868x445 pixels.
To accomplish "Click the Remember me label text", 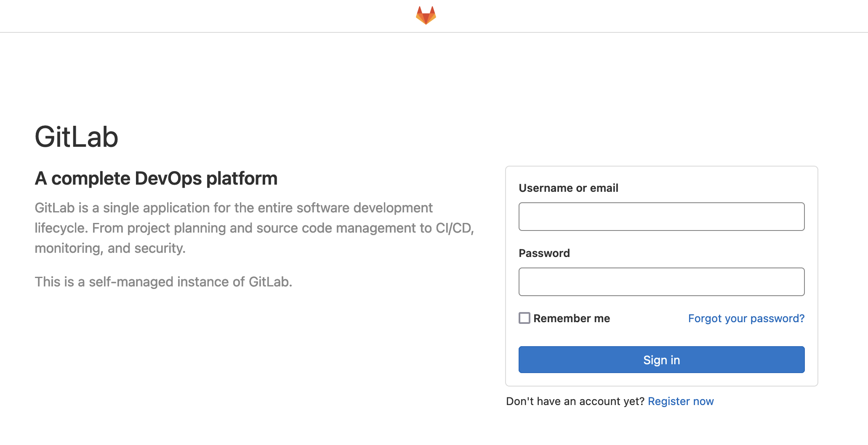I will pyautogui.click(x=572, y=318).
